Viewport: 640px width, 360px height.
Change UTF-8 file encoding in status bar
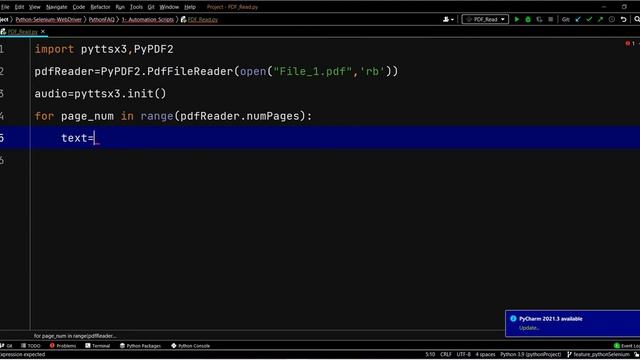(x=463, y=354)
